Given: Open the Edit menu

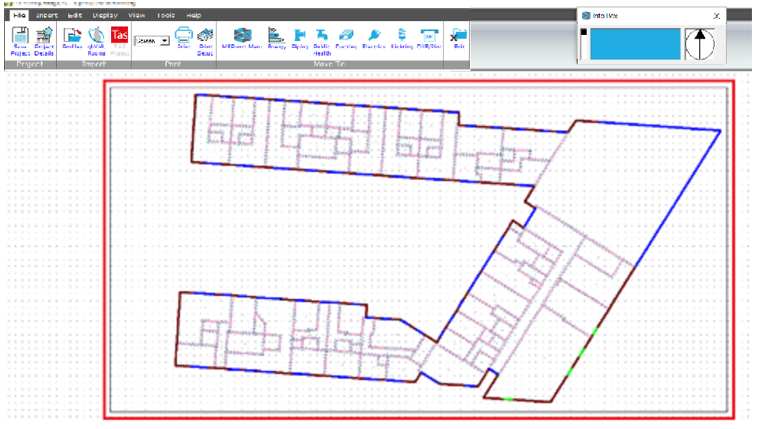Looking at the screenshot, I should (74, 15).
